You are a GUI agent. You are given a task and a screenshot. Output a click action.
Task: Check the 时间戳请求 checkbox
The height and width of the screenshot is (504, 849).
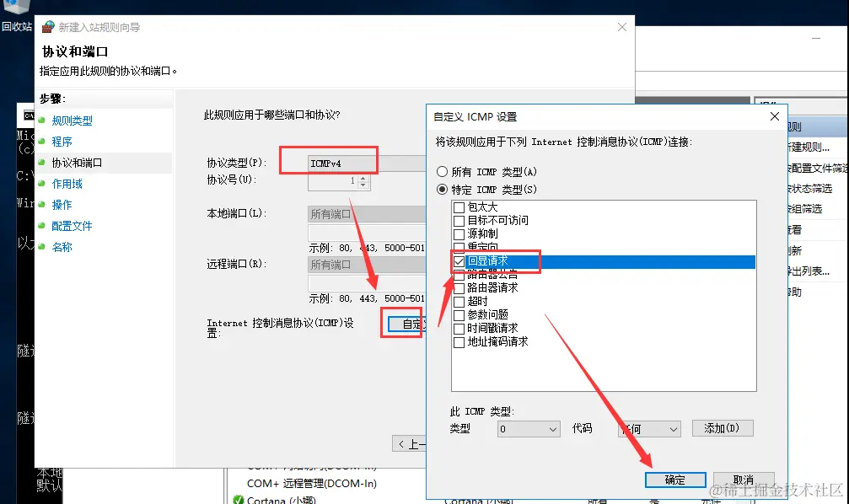click(x=459, y=329)
